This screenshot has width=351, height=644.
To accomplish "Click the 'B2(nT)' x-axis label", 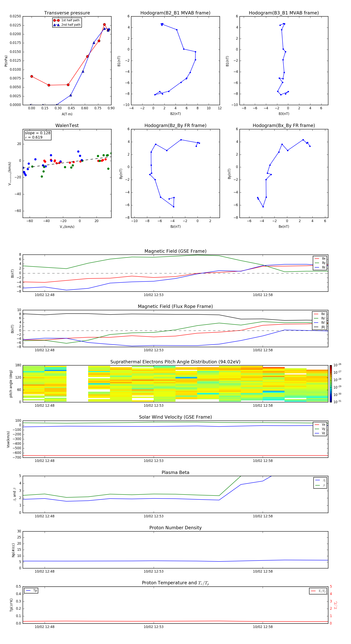I will pos(175,114).
